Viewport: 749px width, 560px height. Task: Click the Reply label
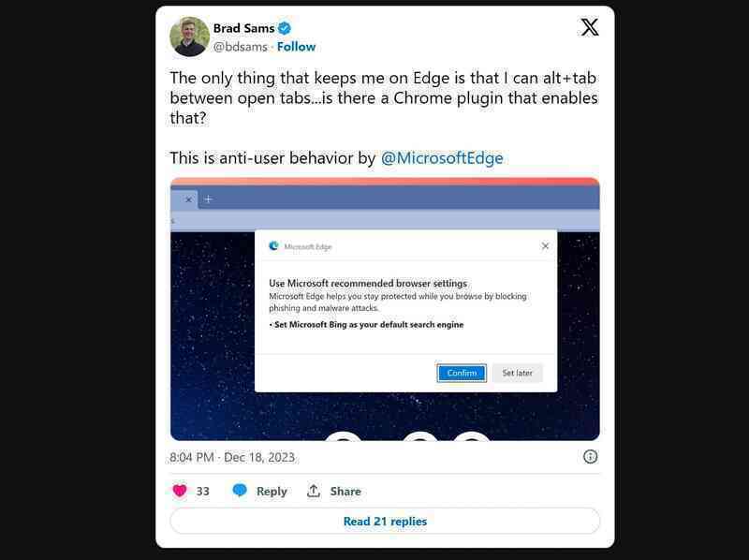[272, 492]
